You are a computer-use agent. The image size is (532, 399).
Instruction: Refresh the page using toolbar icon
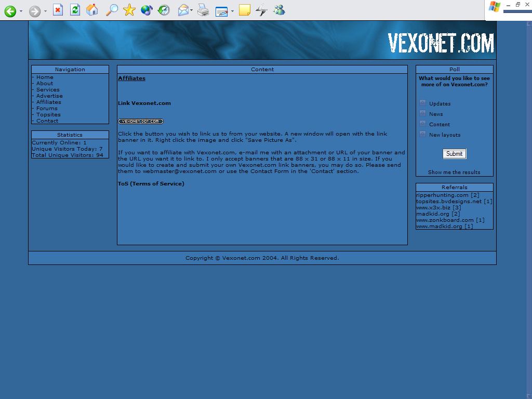[75, 10]
